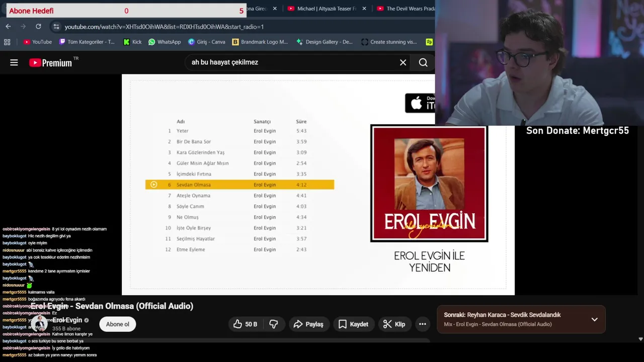Open the more actions three-dot menu
This screenshot has height=362, width=644.
(423, 324)
